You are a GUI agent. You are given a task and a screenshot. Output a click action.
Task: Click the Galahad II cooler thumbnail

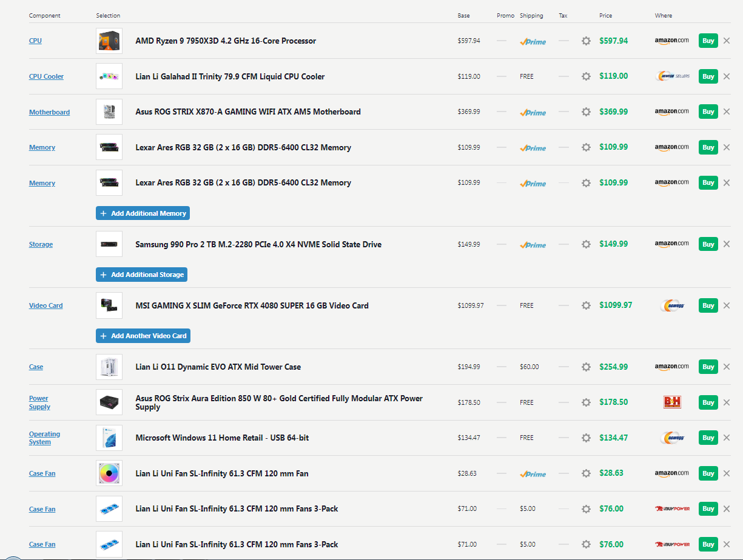[x=109, y=76]
